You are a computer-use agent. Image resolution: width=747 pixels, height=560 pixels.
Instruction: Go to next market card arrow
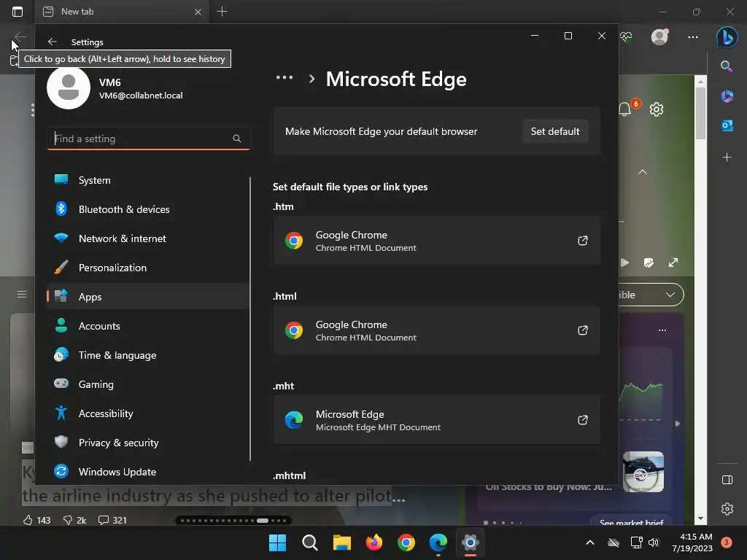[677, 424]
